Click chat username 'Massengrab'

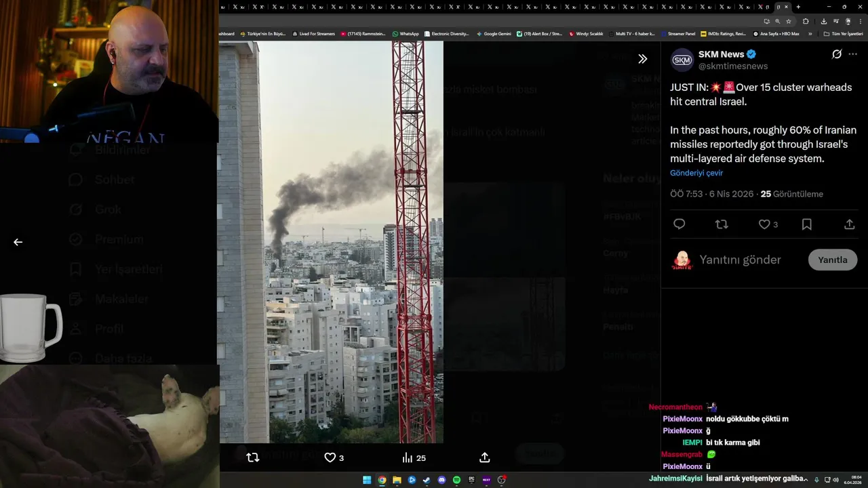click(x=682, y=454)
